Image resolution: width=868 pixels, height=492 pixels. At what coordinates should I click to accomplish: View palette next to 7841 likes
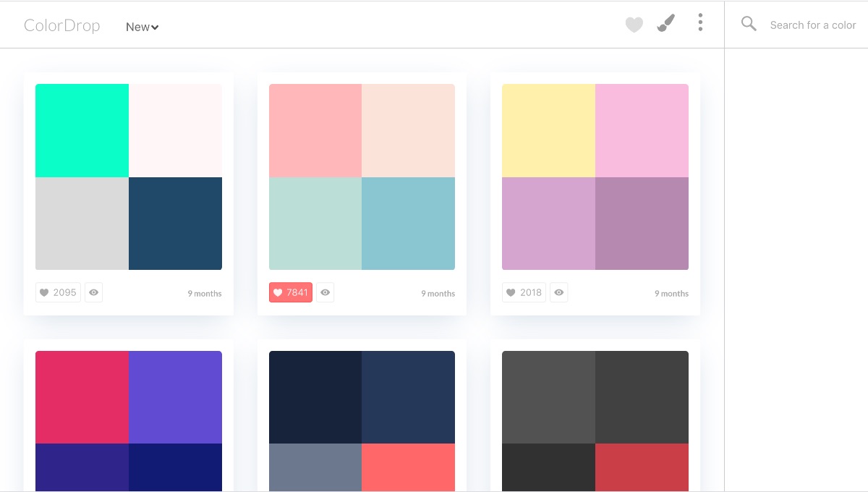[x=325, y=292]
